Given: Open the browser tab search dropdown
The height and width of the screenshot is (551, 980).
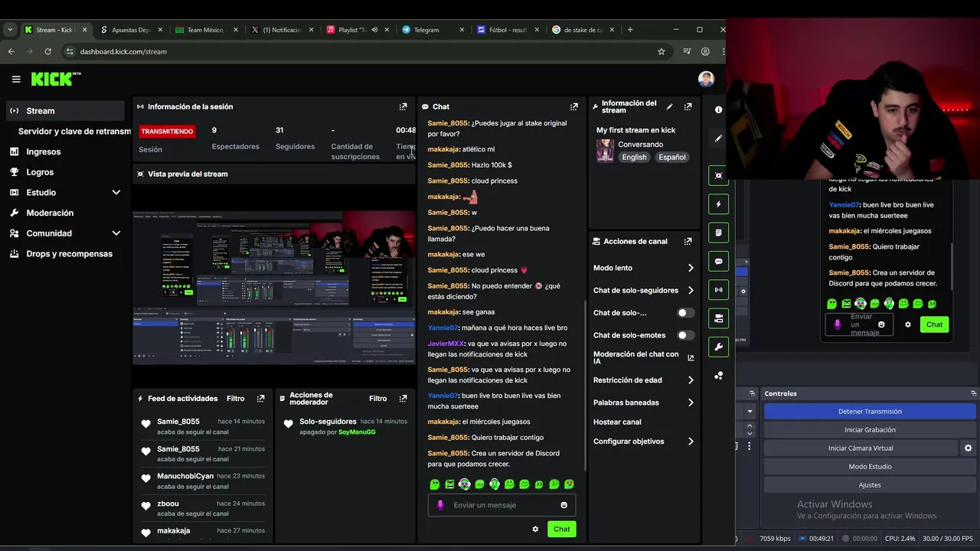Looking at the screenshot, I should [x=10, y=30].
